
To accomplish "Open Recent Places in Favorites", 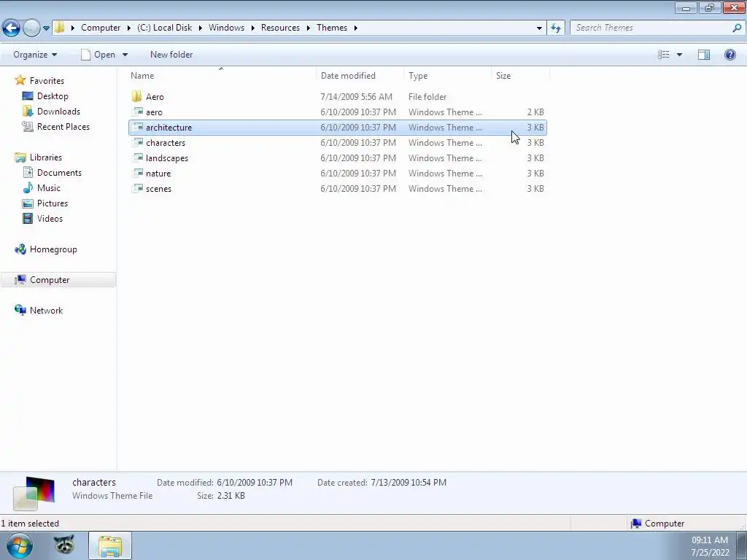I will [63, 126].
